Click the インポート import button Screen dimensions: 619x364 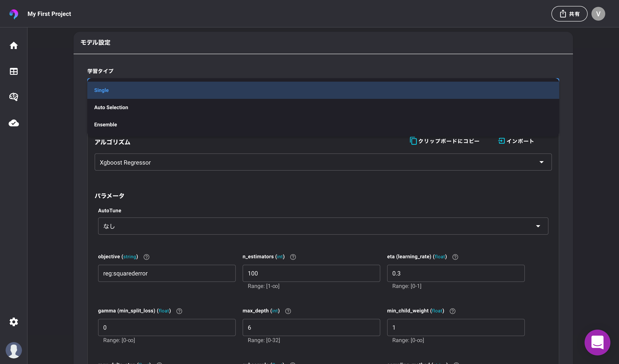(516, 141)
